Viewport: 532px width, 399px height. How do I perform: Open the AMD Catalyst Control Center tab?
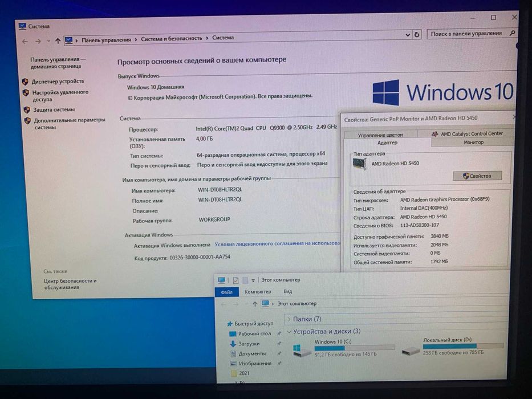[467, 134]
